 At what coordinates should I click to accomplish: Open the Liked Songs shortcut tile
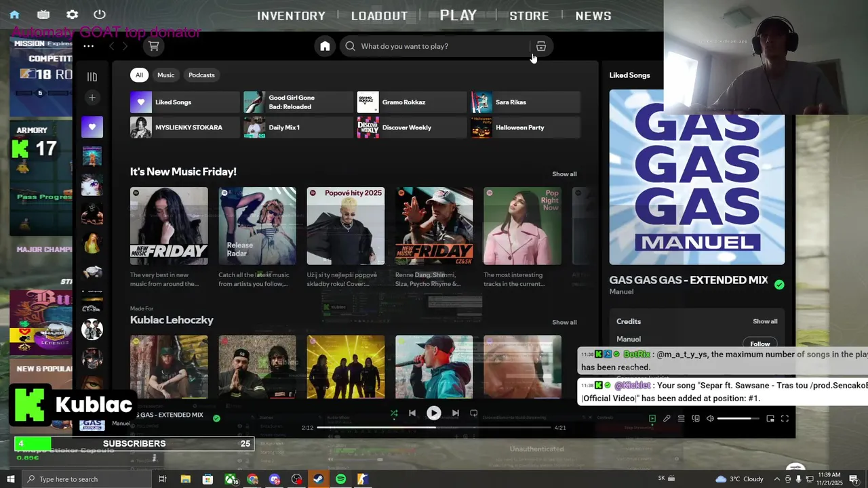click(185, 102)
